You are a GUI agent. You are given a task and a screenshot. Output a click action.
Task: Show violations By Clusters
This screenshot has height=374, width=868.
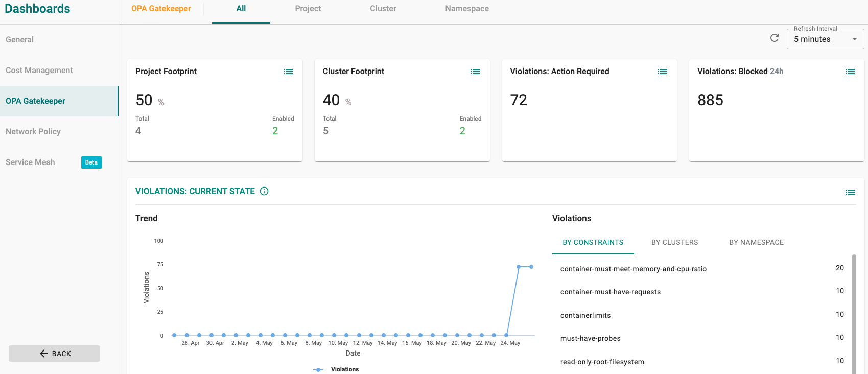click(x=675, y=242)
